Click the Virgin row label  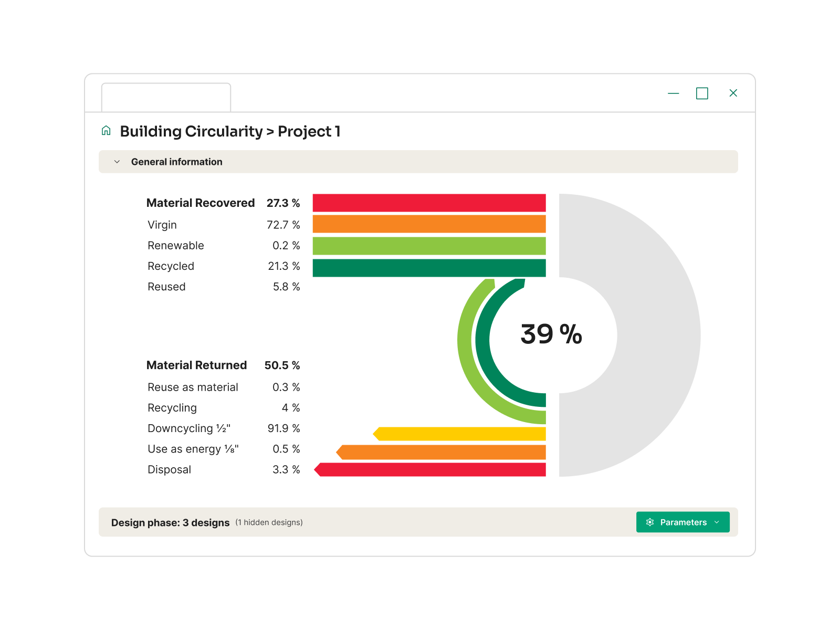point(162,225)
